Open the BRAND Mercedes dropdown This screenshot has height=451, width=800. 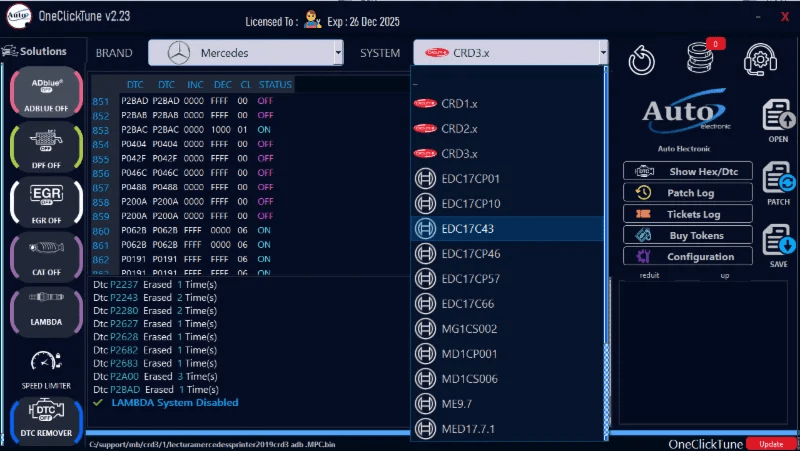point(245,53)
